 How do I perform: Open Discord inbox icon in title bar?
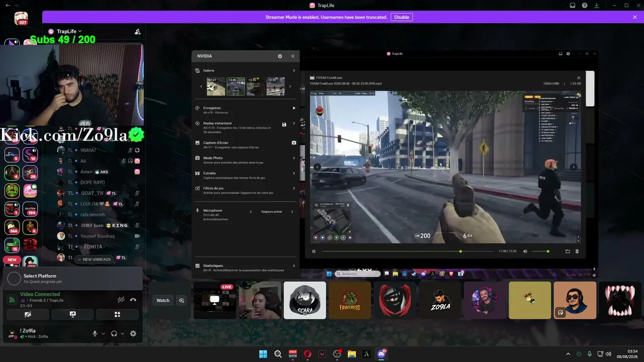coord(573,6)
